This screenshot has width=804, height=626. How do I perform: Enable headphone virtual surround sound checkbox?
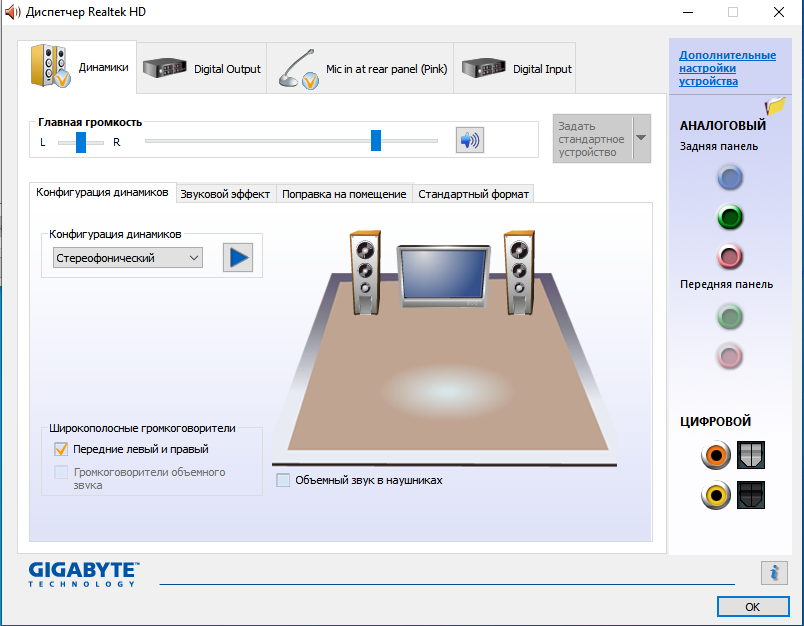click(x=283, y=480)
